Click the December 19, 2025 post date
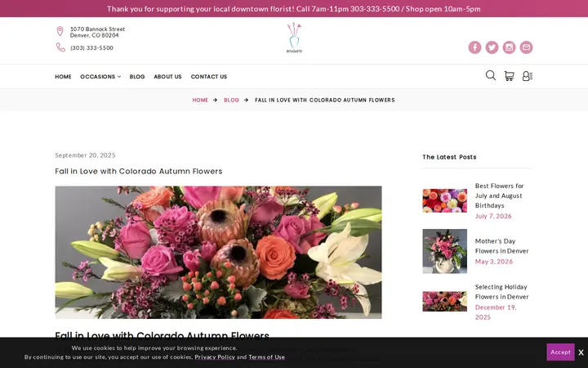 496,312
